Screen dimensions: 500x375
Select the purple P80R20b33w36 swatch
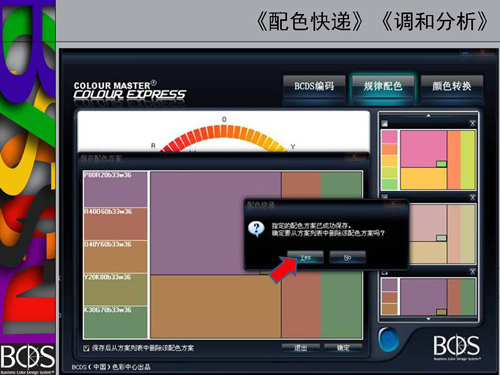click(115, 189)
